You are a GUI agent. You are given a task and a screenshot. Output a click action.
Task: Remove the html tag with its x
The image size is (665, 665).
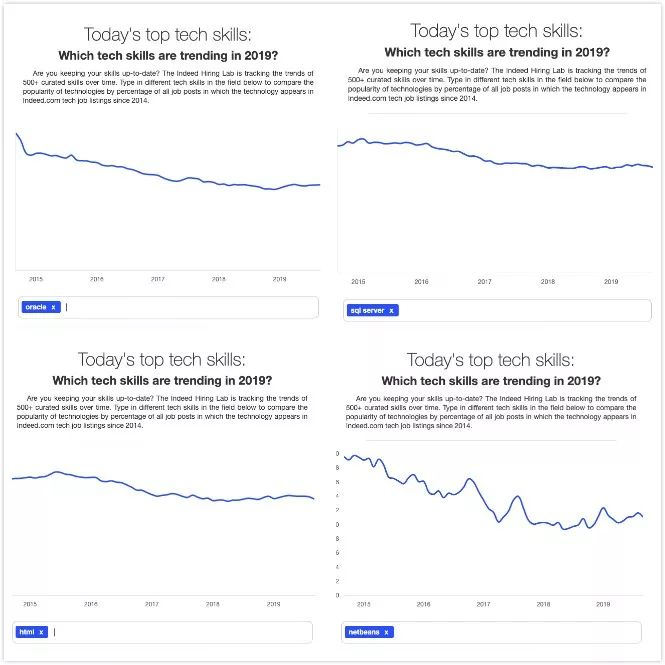pyautogui.click(x=41, y=631)
